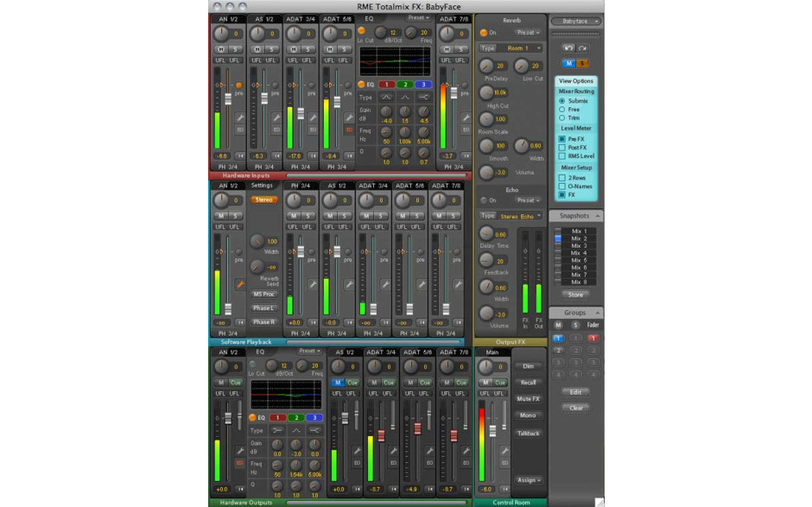812x507 pixels.
Task: Open the Reverb Preset dropdown
Action: pos(528,33)
